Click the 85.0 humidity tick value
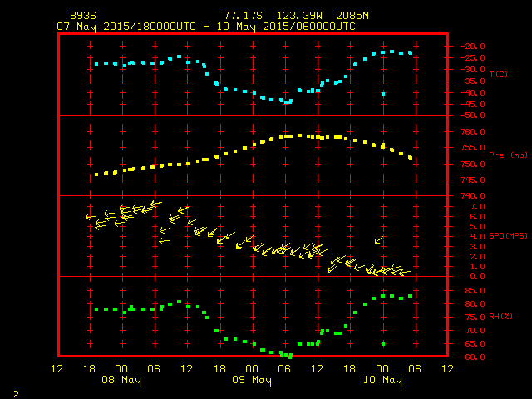Image resolution: width=532 pixels, height=399 pixels. coord(475,291)
